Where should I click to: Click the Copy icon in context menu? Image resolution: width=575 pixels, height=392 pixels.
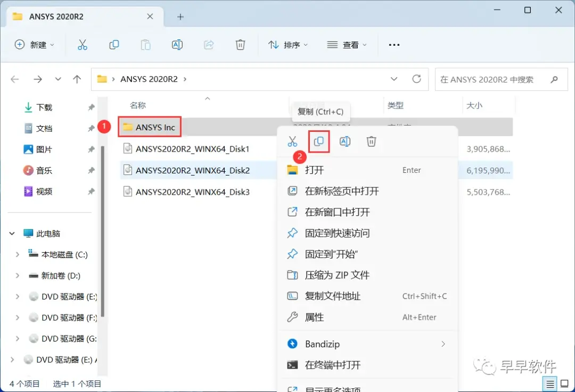click(319, 141)
